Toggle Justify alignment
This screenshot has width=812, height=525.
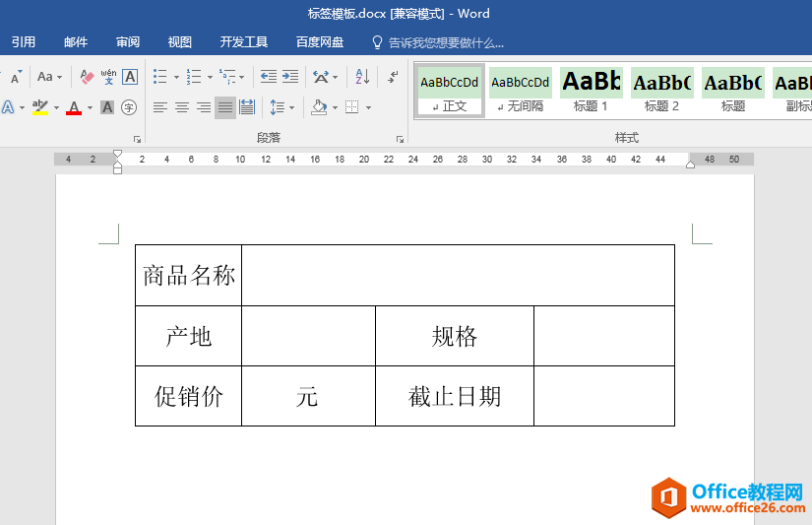225,107
